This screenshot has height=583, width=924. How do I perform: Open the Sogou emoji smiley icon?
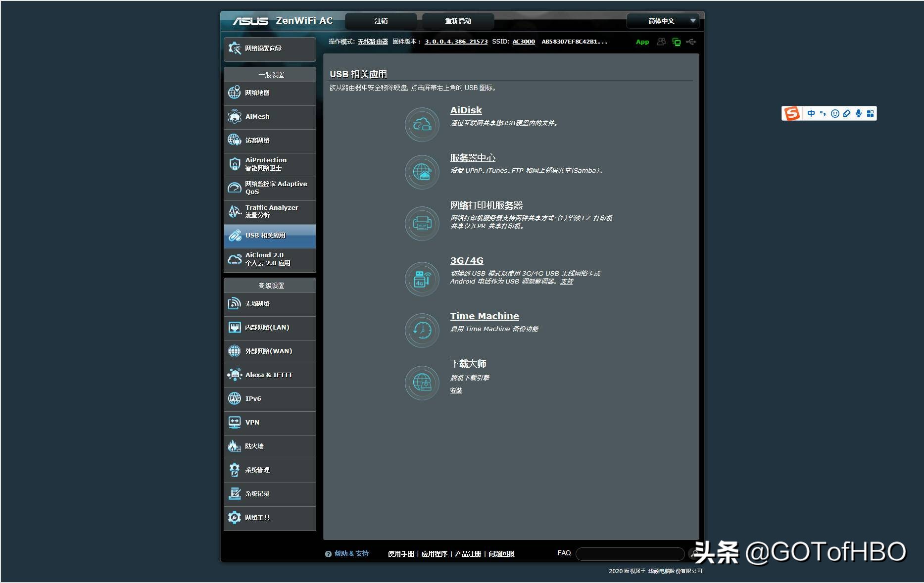pyautogui.click(x=835, y=113)
